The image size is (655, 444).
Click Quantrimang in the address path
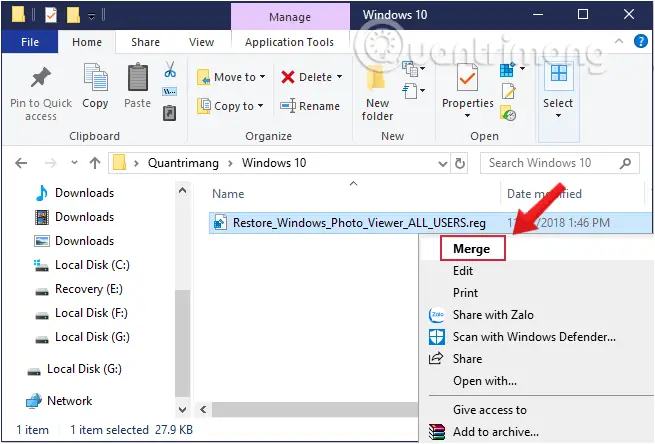[183, 163]
